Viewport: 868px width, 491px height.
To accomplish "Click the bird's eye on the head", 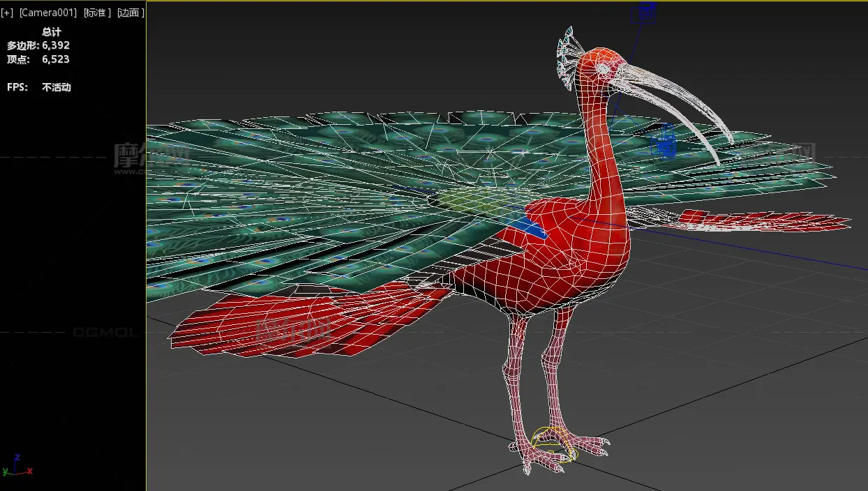I will (x=603, y=70).
